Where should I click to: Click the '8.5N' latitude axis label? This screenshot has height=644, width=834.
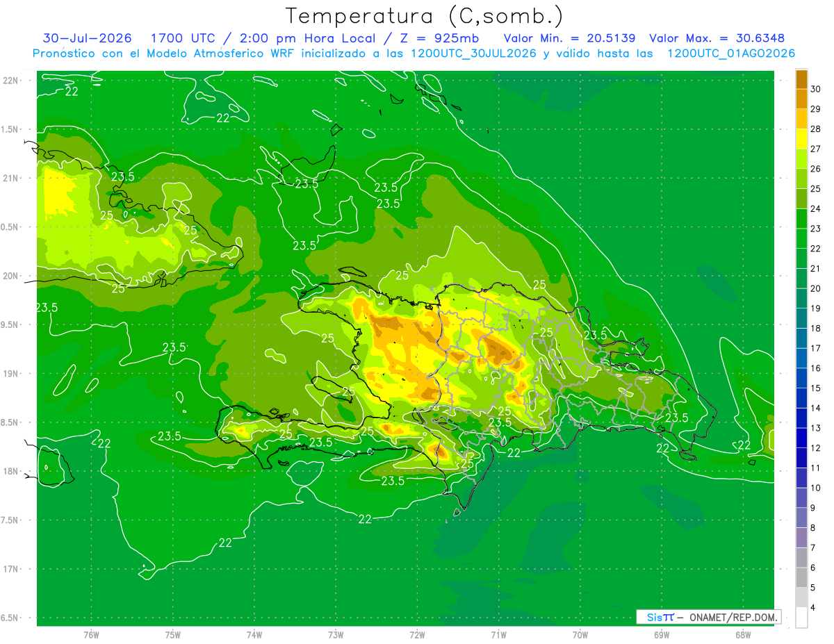click(10, 422)
